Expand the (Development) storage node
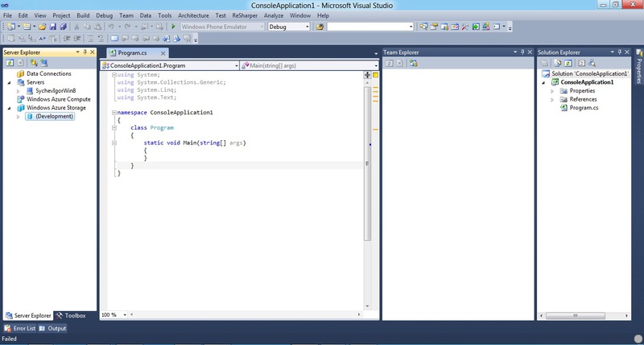Viewport: 644px width, 345px height. pyautogui.click(x=18, y=117)
